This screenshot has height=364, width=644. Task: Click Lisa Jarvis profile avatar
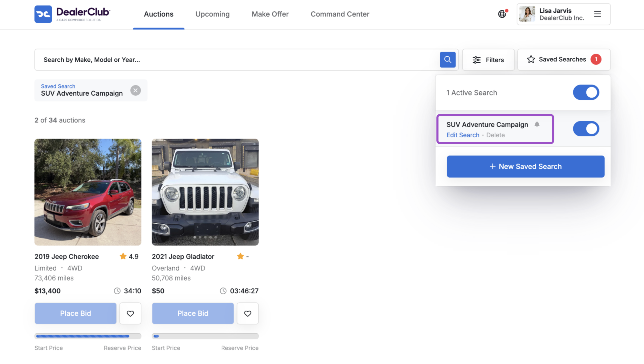point(527,14)
